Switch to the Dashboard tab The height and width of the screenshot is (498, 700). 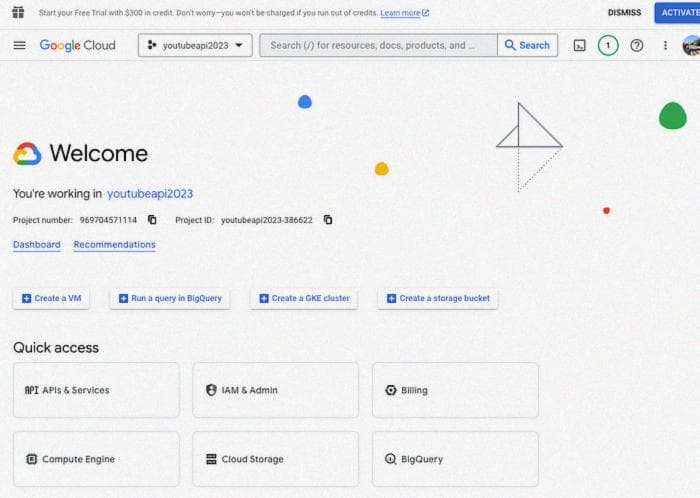click(x=36, y=245)
